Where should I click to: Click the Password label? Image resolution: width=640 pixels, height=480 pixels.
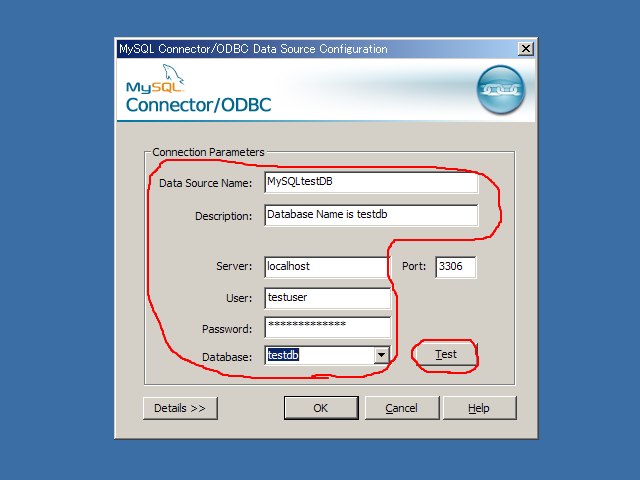coord(227,329)
